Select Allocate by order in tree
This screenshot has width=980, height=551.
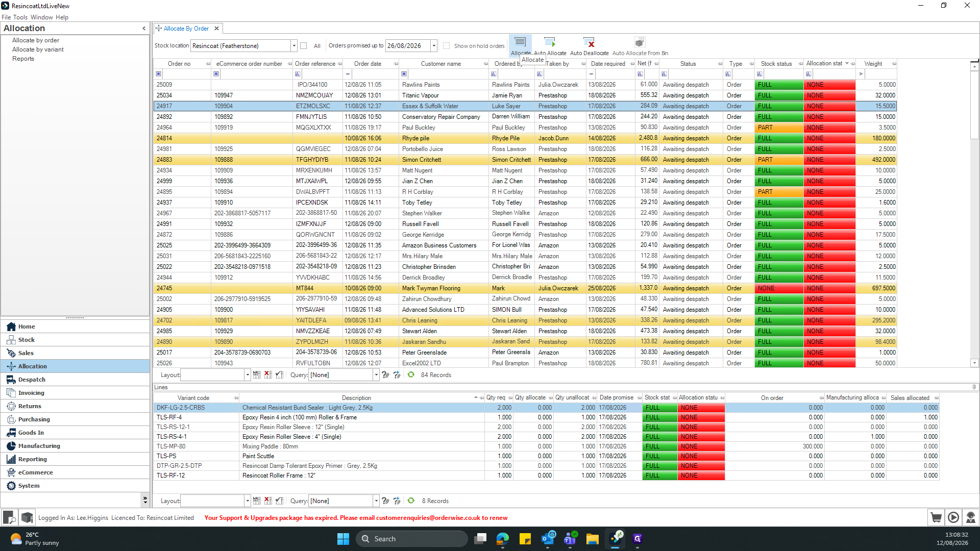tap(36, 40)
